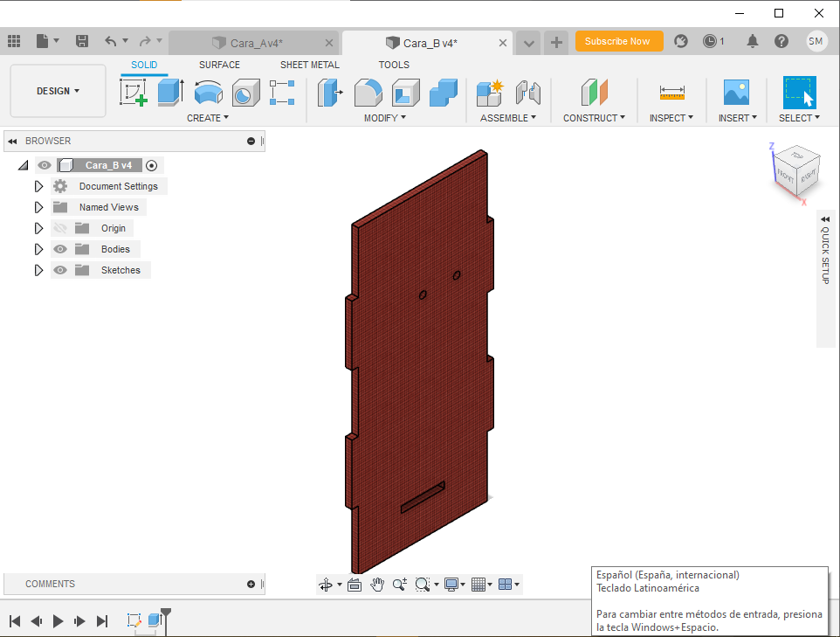Expand Document Settings node
Screen dimensions: 840x637
[x=38, y=187]
